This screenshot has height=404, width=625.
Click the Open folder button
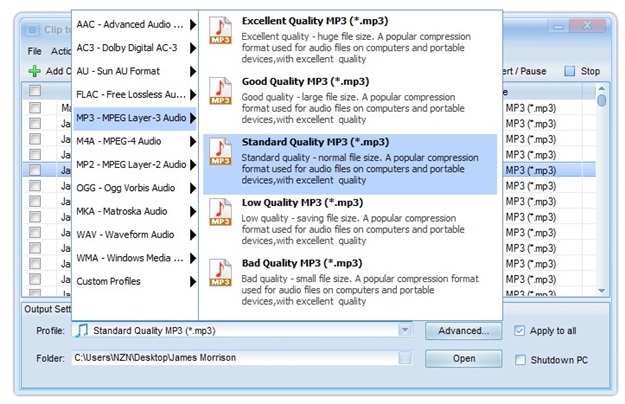coord(464,359)
